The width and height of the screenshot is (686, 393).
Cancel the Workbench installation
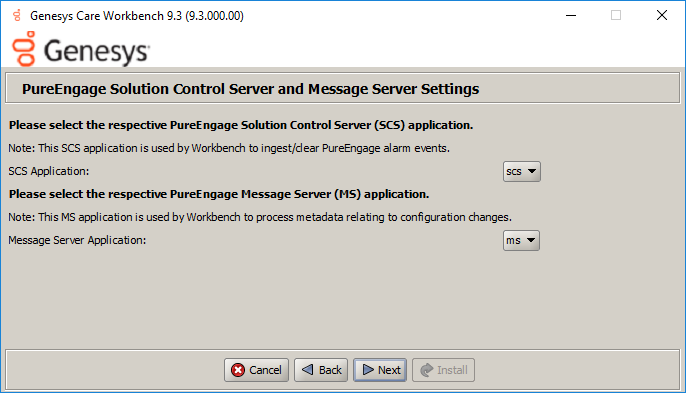pyautogui.click(x=256, y=370)
